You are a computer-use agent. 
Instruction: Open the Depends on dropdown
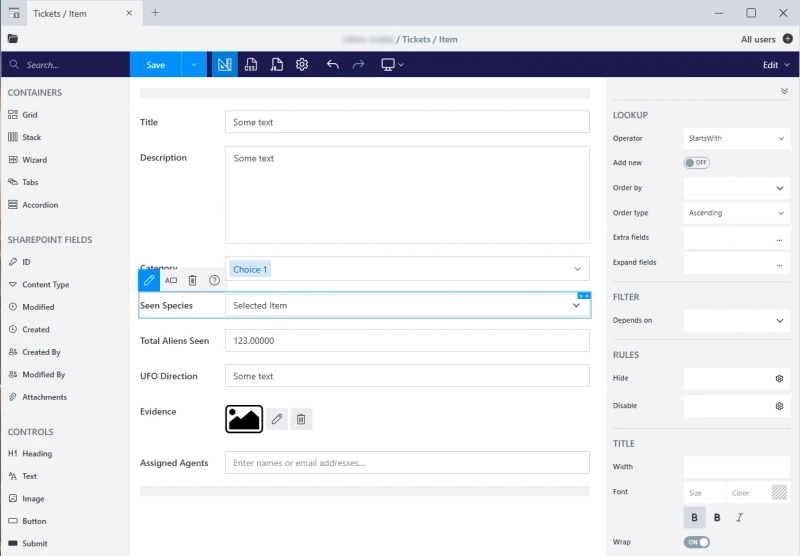pos(737,320)
